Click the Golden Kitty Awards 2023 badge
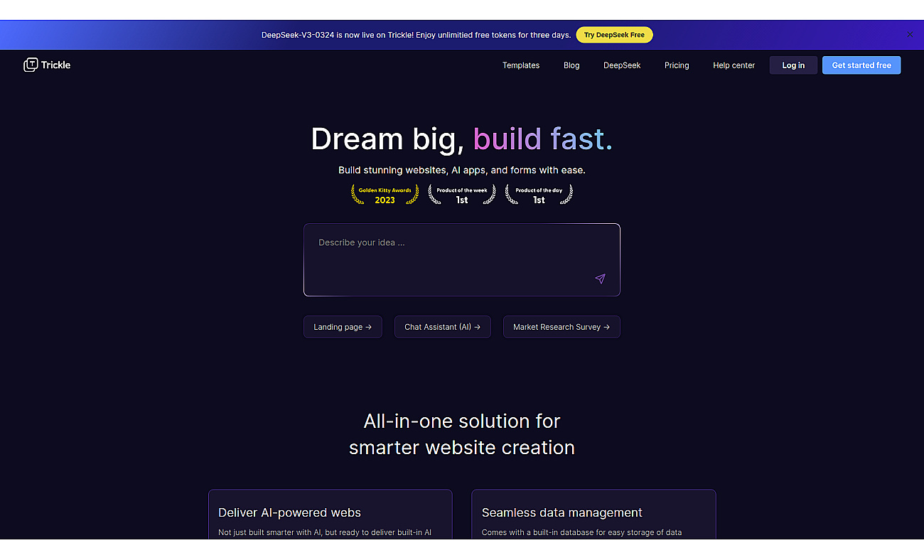This screenshot has height=560, width=924. 385,195
